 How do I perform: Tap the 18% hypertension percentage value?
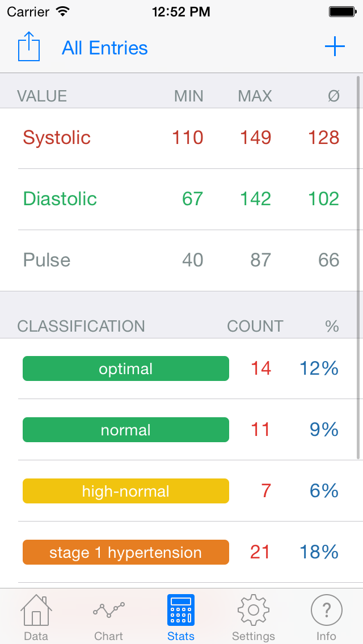click(x=319, y=552)
